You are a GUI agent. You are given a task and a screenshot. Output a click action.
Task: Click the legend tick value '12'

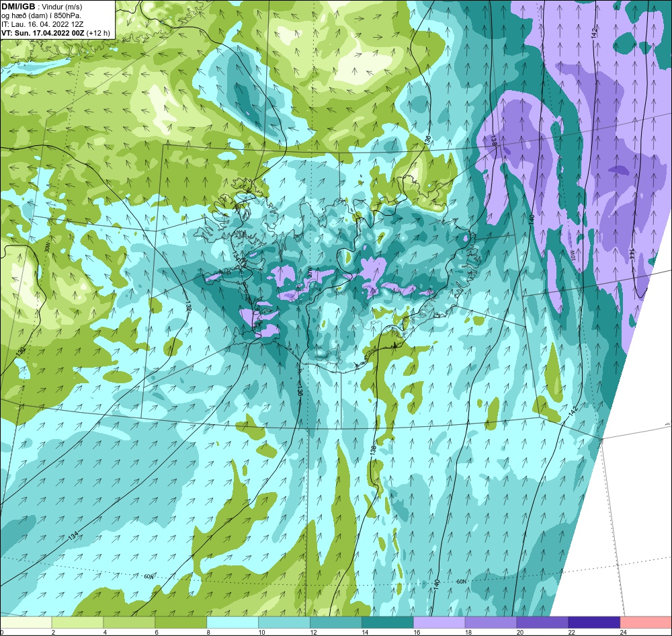(x=313, y=632)
